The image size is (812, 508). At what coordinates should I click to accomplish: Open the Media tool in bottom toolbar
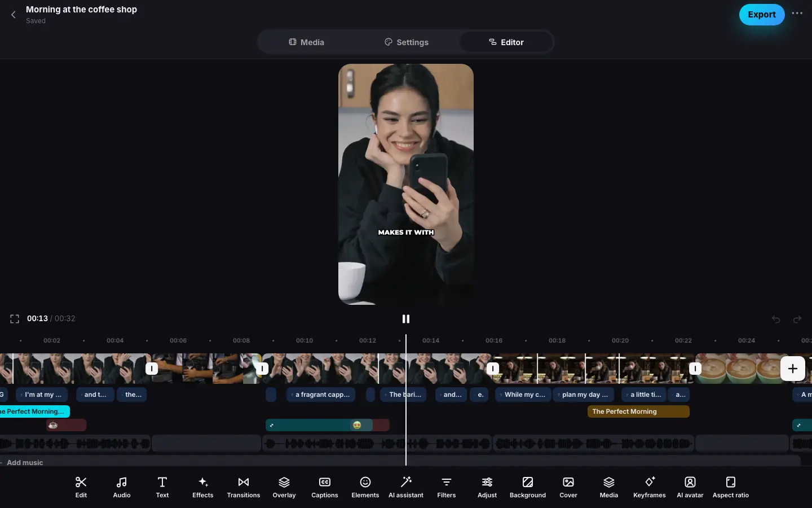609,487
